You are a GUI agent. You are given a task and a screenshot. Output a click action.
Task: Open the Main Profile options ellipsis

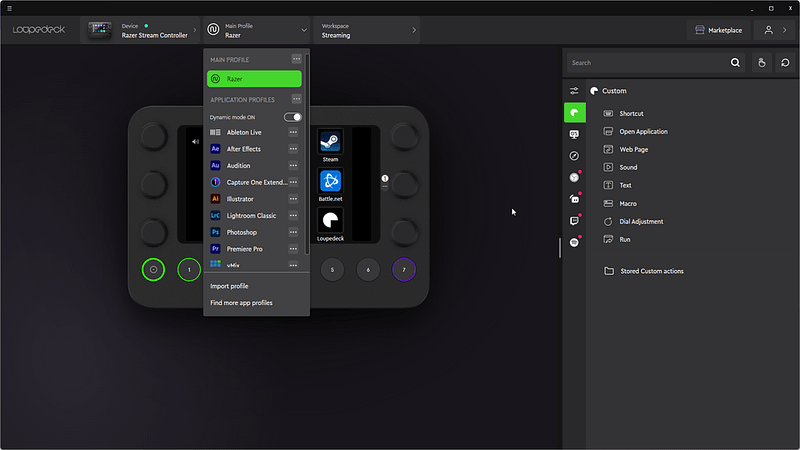[296, 59]
